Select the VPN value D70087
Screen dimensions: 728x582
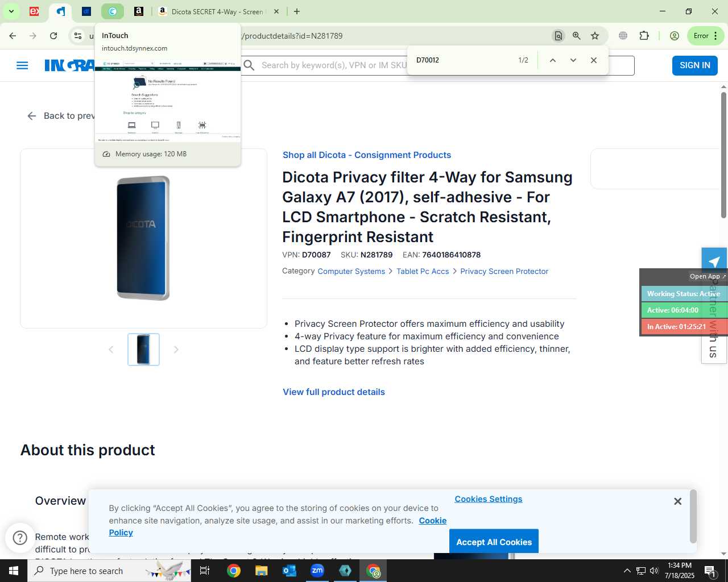(x=316, y=255)
